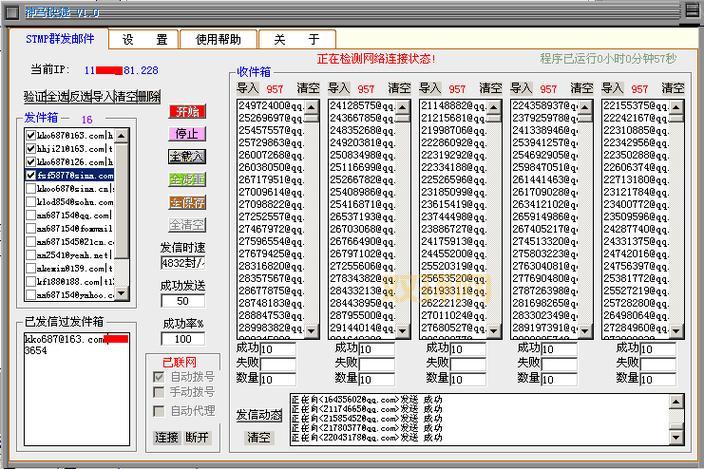Click 断开 to disconnect the network
The height and width of the screenshot is (469, 704).
pos(198,437)
